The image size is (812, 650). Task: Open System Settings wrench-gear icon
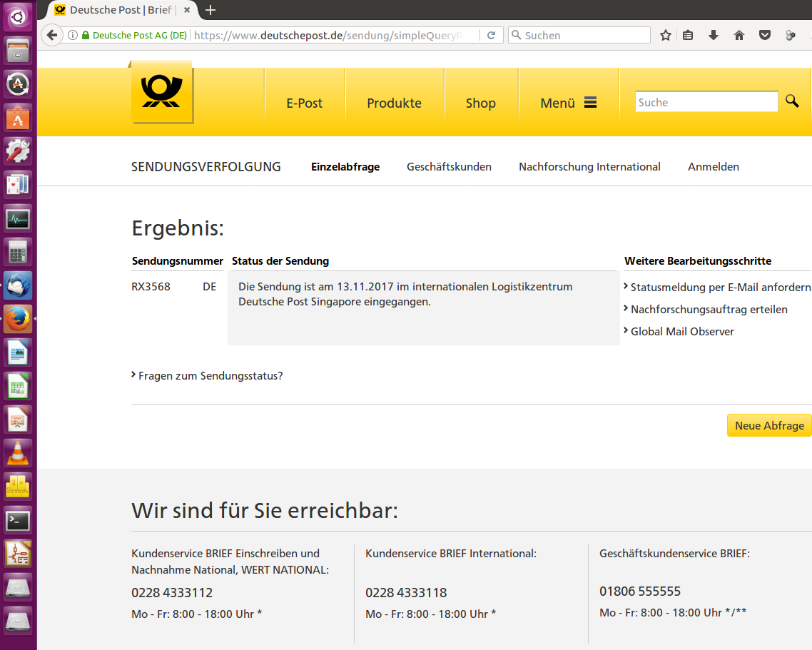18,151
